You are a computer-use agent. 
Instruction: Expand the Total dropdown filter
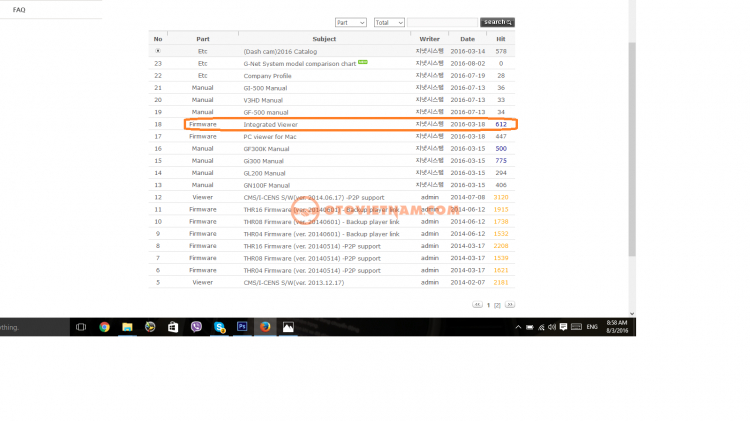click(389, 22)
